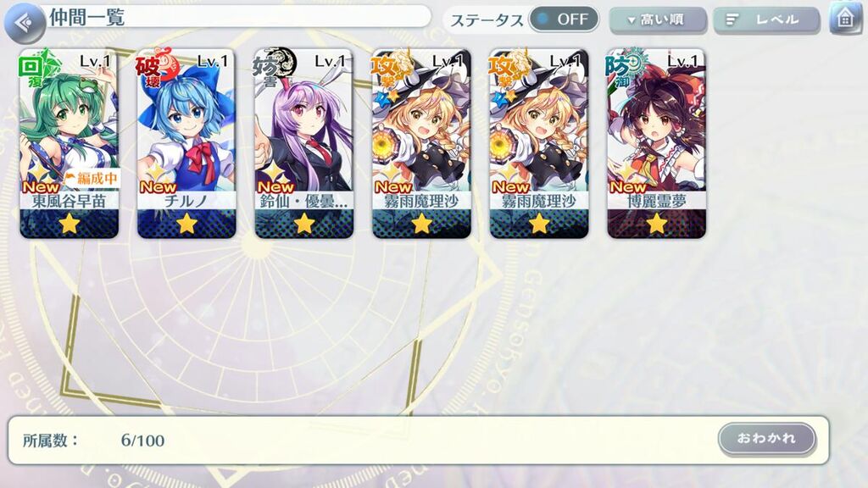The image size is (868, 488).
Task: Go back with the arrow button
Action: pyautogui.click(x=25, y=23)
